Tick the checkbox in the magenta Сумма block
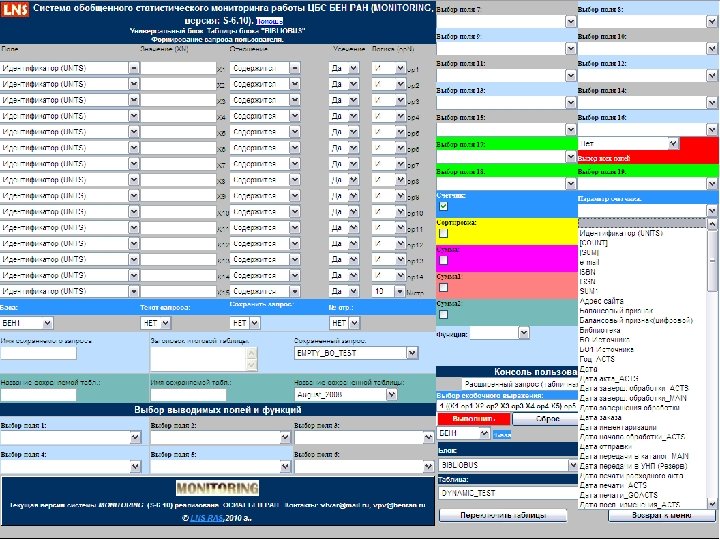The height and width of the screenshot is (540, 720). click(x=443, y=260)
